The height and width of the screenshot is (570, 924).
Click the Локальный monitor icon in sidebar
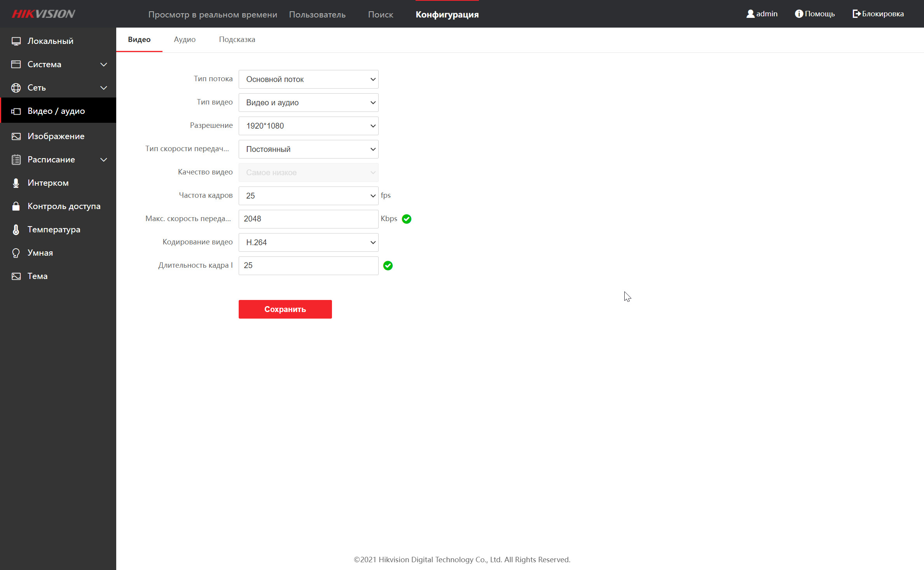[x=16, y=41]
